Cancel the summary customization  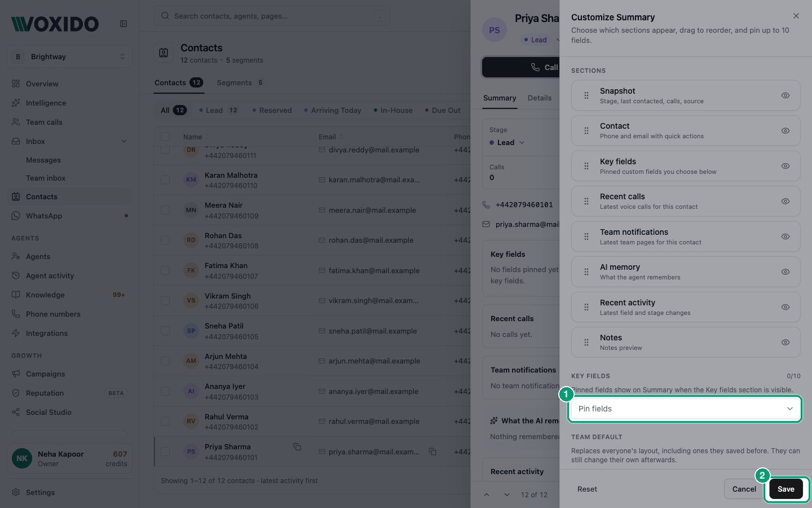[744, 489]
